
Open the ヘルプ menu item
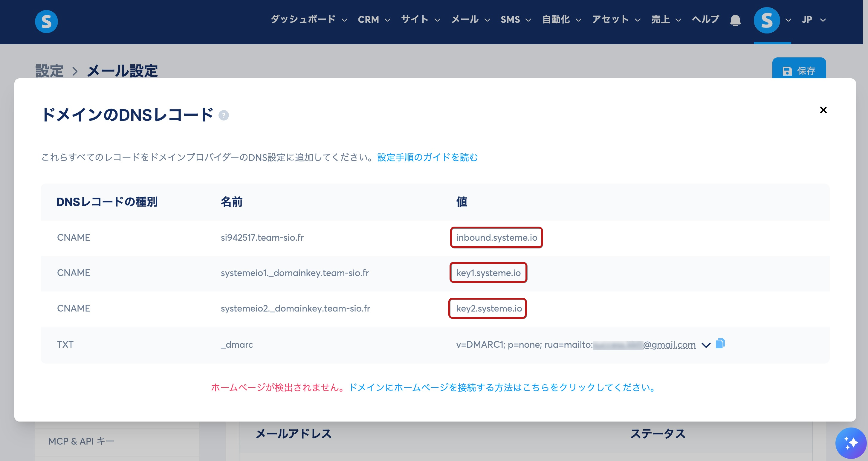pyautogui.click(x=706, y=19)
